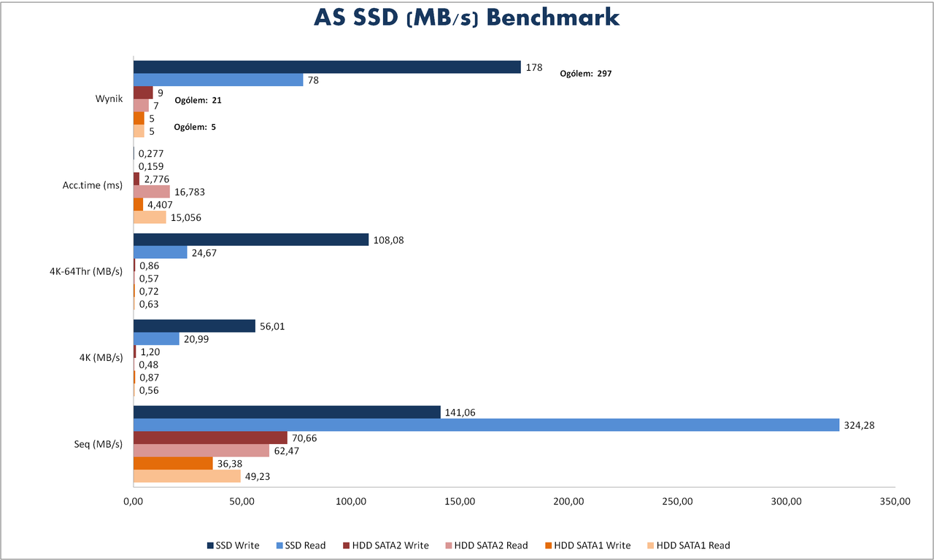The image size is (934, 560).
Task: Click the SSD Read legend color swatch
Action: (279, 545)
